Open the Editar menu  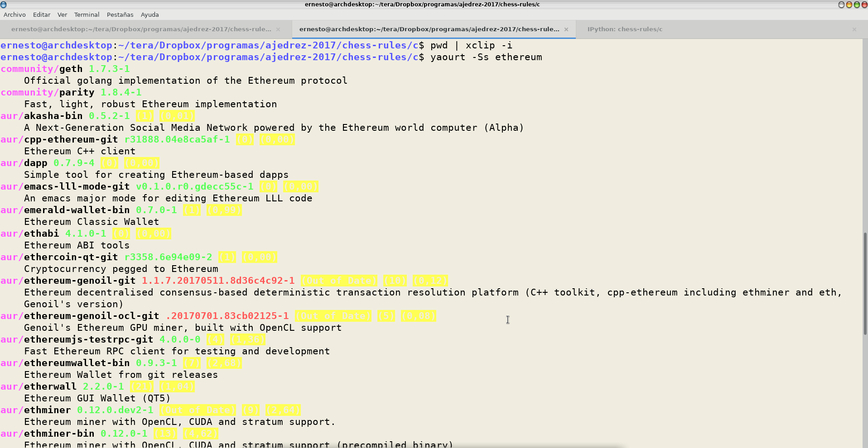point(42,14)
